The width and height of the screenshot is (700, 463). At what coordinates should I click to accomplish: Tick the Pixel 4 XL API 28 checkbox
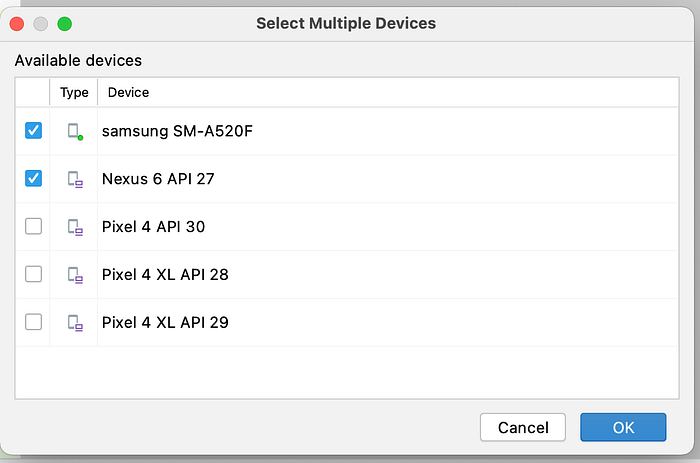tap(34, 274)
